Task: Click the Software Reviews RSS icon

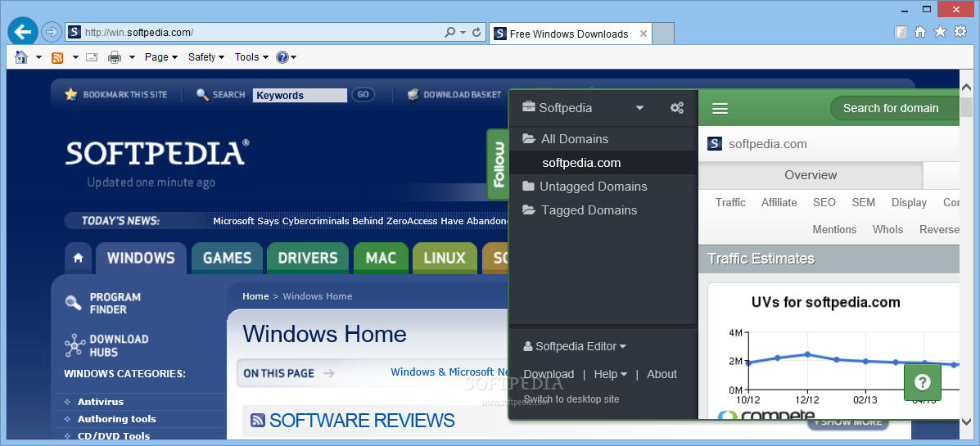Action: click(x=258, y=420)
